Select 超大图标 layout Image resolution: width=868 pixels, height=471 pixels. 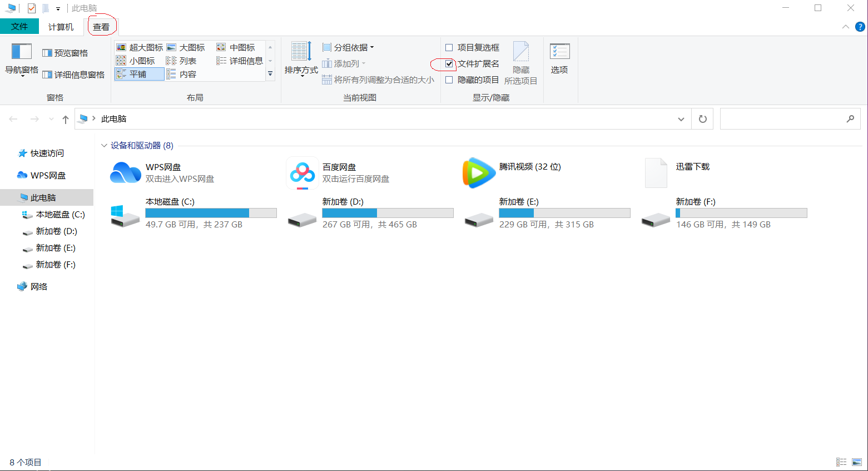point(140,47)
